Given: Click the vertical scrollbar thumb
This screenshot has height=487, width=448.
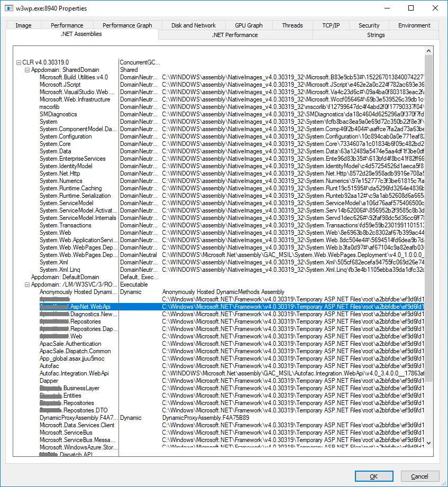Looking at the screenshot, I should point(429,218).
